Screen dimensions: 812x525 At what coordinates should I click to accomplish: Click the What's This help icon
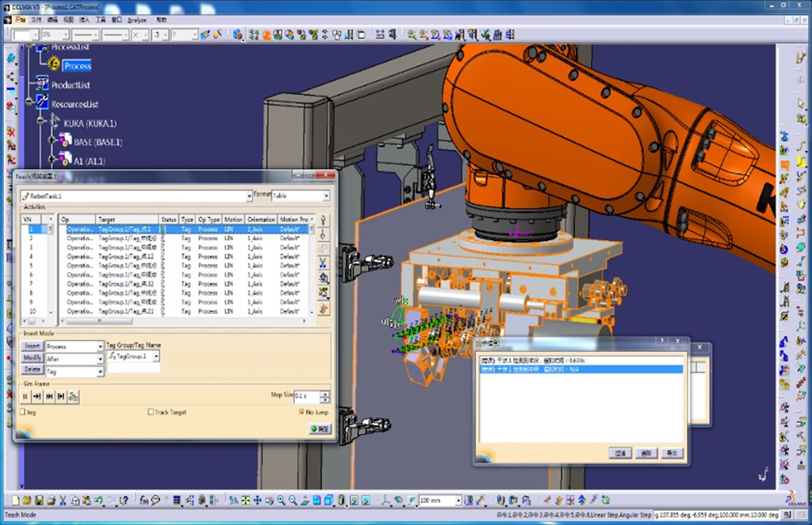(123, 500)
